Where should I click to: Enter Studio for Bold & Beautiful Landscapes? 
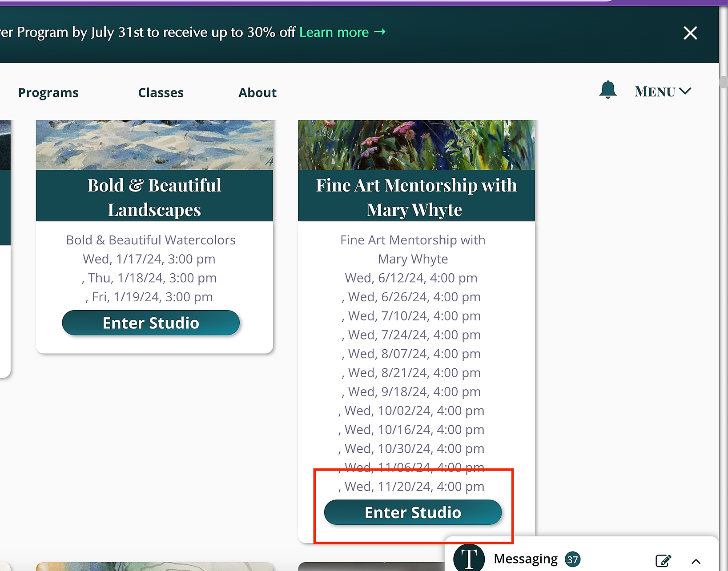pyautogui.click(x=151, y=323)
